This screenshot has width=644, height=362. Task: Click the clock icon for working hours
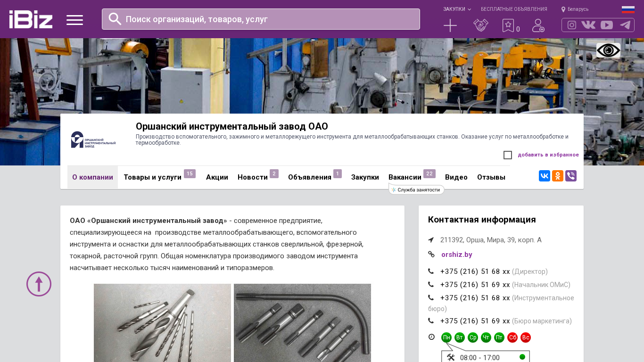click(x=431, y=337)
